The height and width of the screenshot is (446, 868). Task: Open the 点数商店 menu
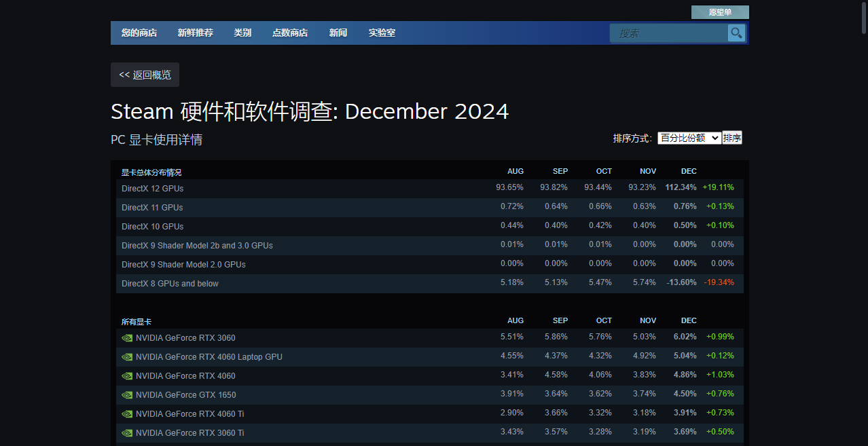[x=290, y=33]
